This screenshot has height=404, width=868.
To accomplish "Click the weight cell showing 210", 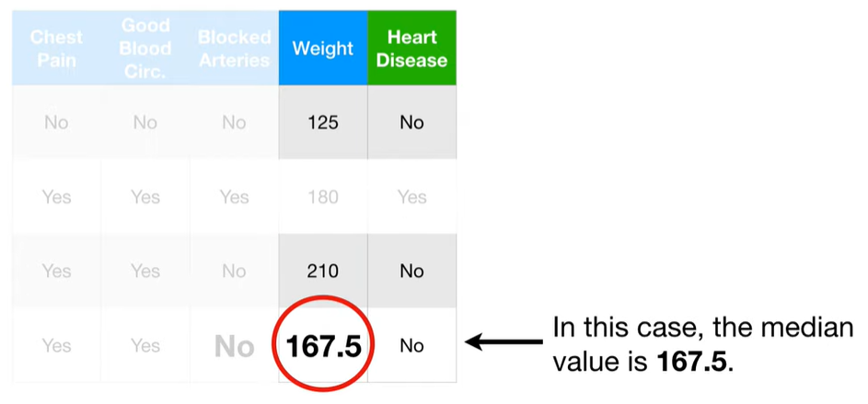I will point(323,271).
